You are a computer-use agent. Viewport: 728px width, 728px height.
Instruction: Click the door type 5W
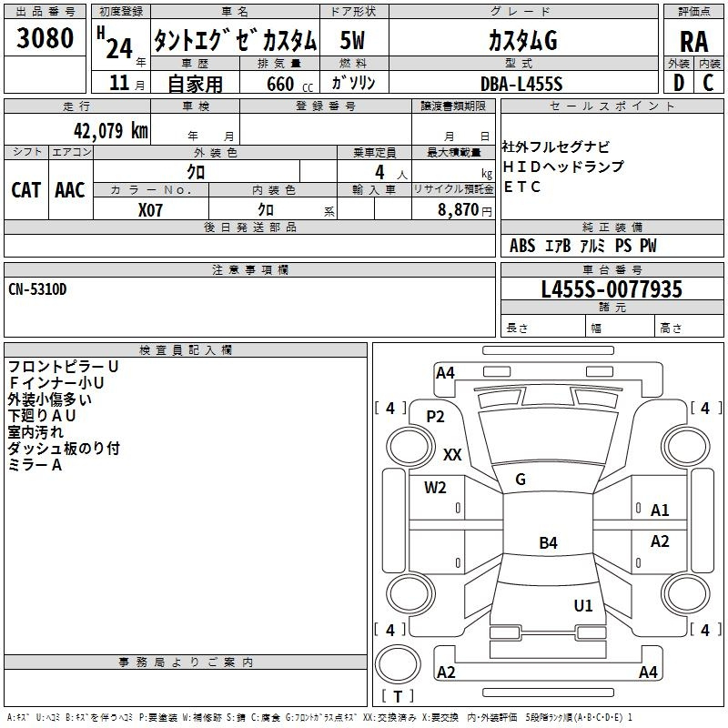pyautogui.click(x=352, y=40)
